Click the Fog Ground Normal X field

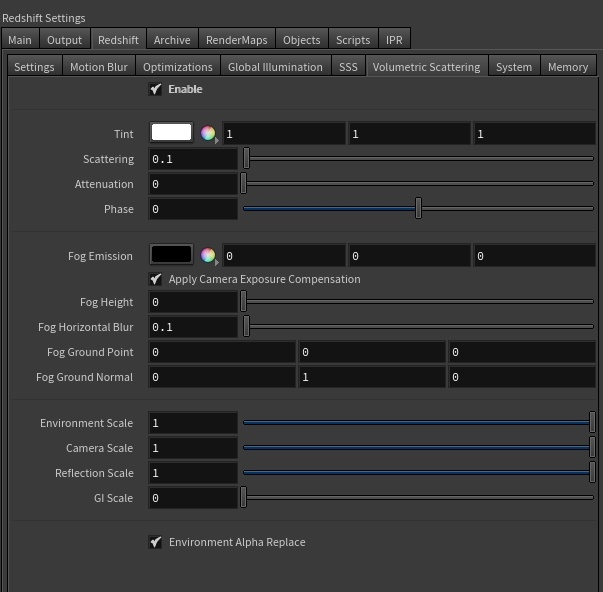(x=222, y=377)
